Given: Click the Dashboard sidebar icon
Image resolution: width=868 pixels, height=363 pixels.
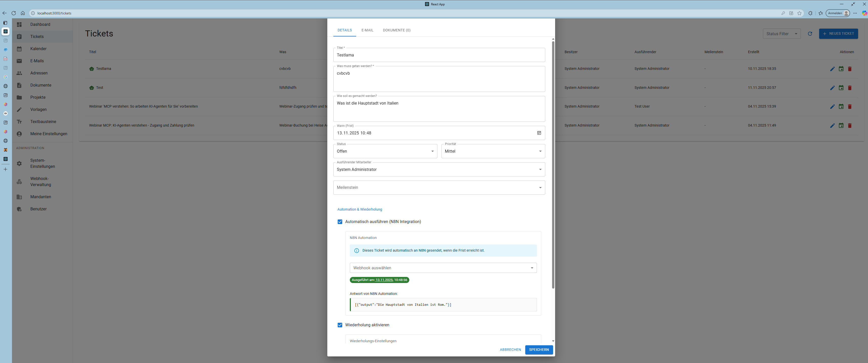Looking at the screenshot, I should click(x=19, y=25).
